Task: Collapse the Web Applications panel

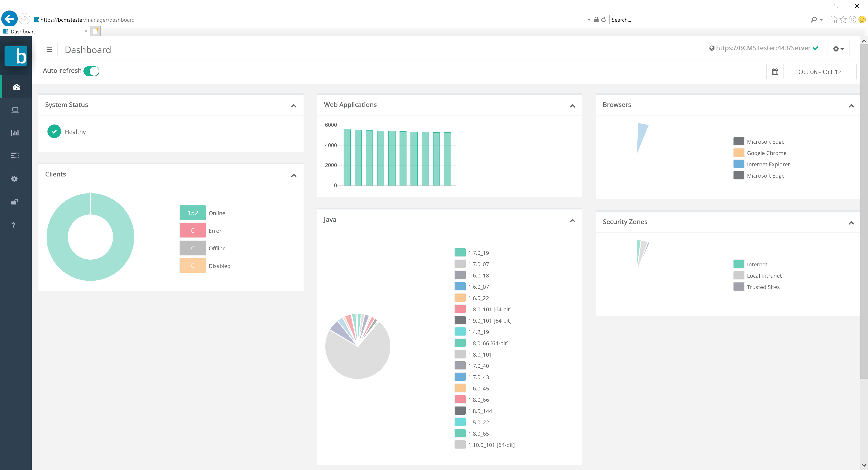Action: [572, 106]
